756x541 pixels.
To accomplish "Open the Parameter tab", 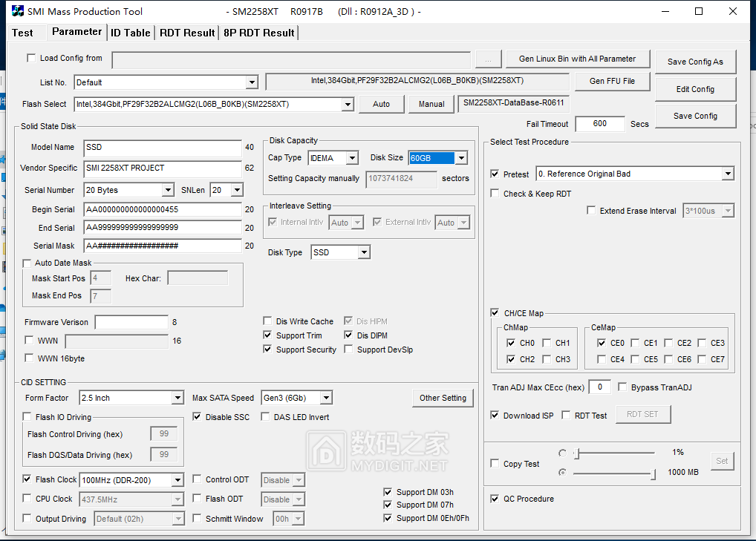I will (76, 32).
